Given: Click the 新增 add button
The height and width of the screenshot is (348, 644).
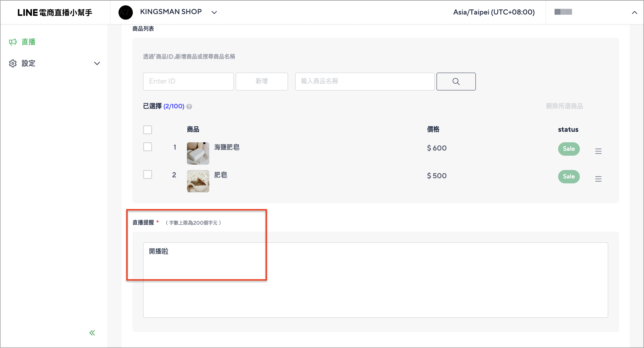Looking at the screenshot, I should pos(261,81).
